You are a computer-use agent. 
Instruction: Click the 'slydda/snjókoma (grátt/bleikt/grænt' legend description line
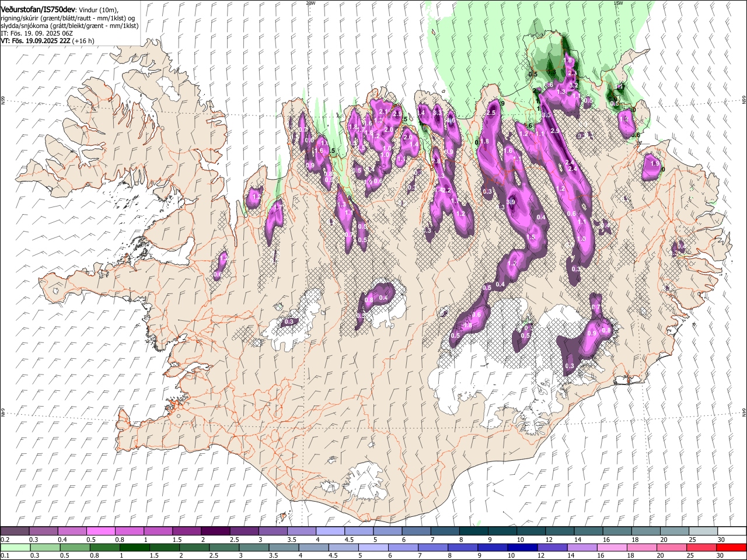point(69,26)
